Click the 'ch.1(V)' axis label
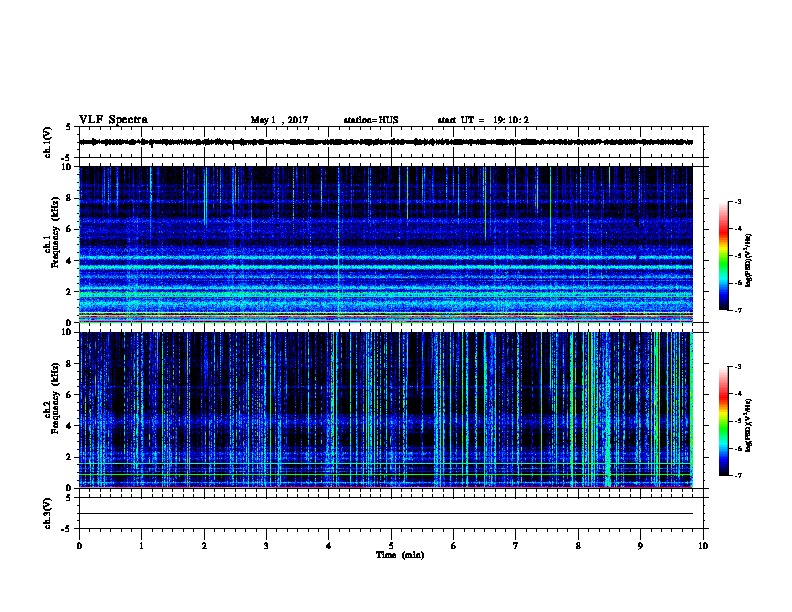792x612 pixels. tap(47, 142)
